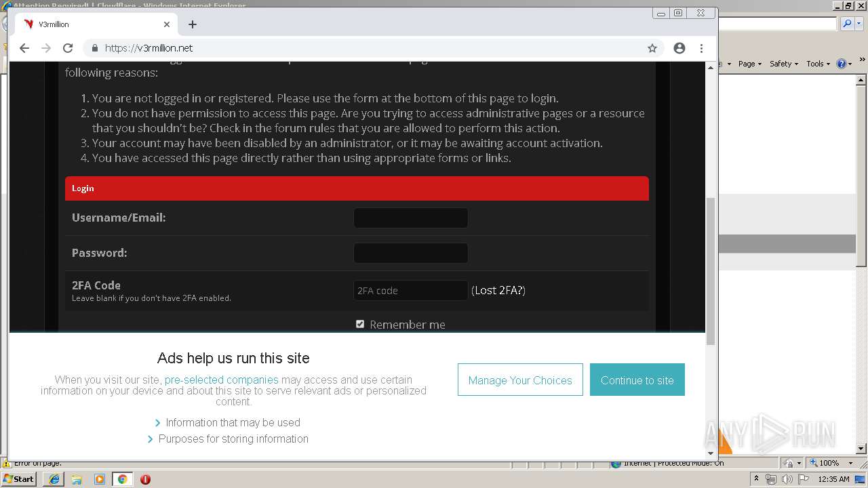Image resolution: width=868 pixels, height=488 pixels.
Task: Click the red shield taskbar icon
Action: pos(145,479)
